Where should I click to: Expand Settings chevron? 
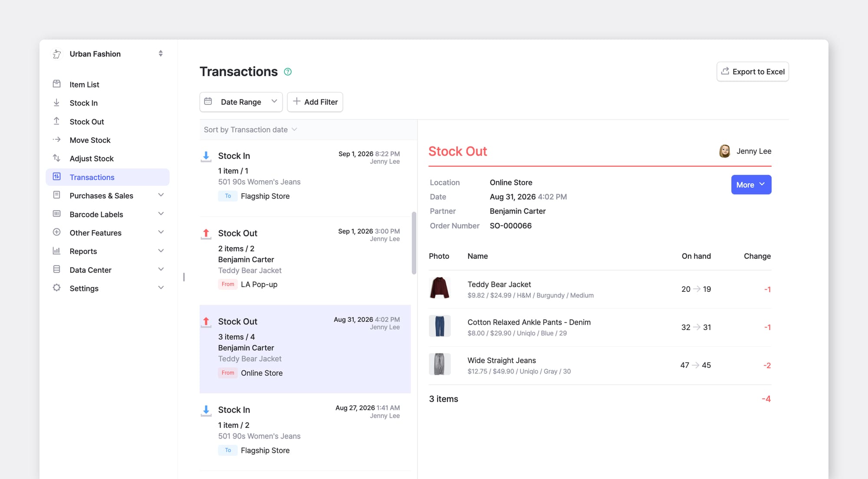(x=161, y=288)
